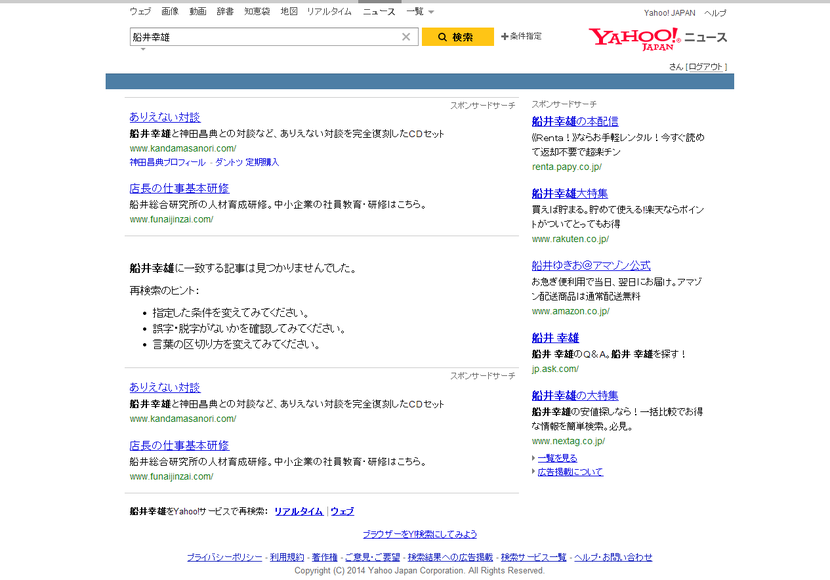Image resolution: width=830 pixels, height=580 pixels.
Task: Visit www.nextag.co.jp sidebar URL
Action: [568, 441]
